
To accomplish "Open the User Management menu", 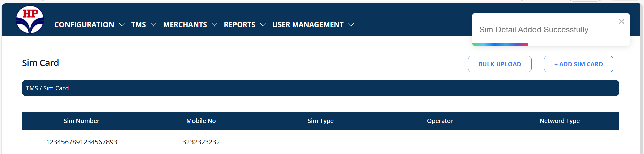I will pyautogui.click(x=308, y=25).
